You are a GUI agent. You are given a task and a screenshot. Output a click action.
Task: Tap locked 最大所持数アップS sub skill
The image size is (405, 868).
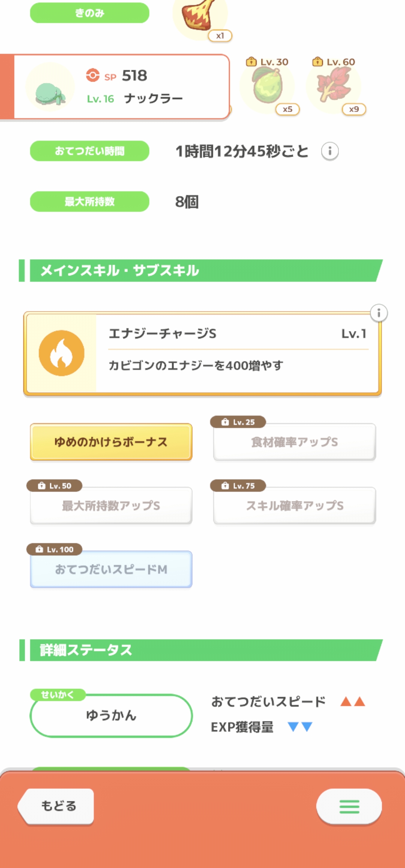(x=111, y=506)
